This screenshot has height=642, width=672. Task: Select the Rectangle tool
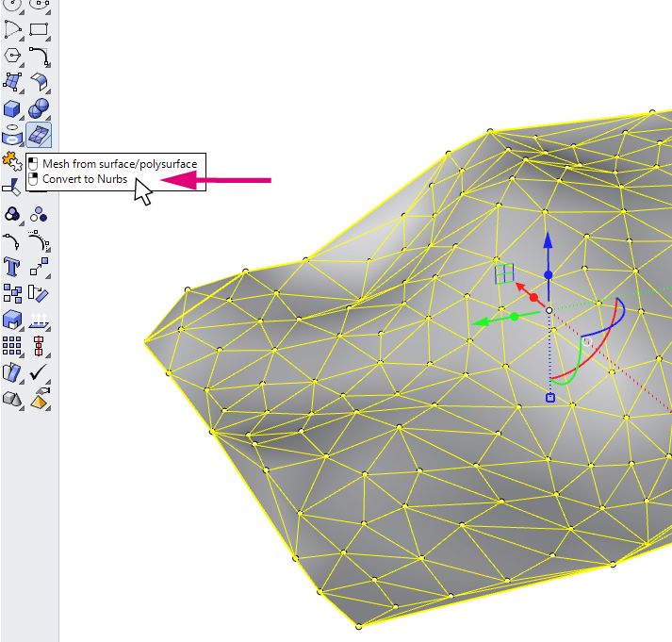click(x=39, y=29)
